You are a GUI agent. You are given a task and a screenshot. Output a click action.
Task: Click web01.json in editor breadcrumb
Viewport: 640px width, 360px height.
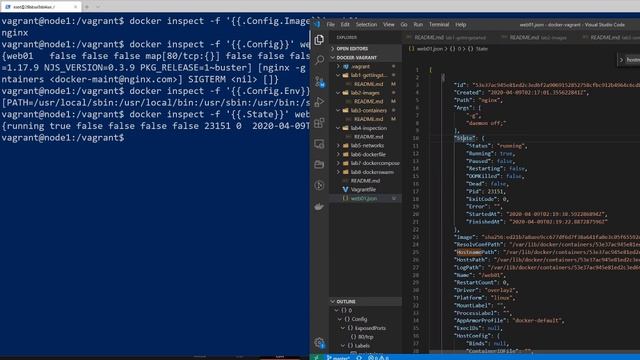429,49
